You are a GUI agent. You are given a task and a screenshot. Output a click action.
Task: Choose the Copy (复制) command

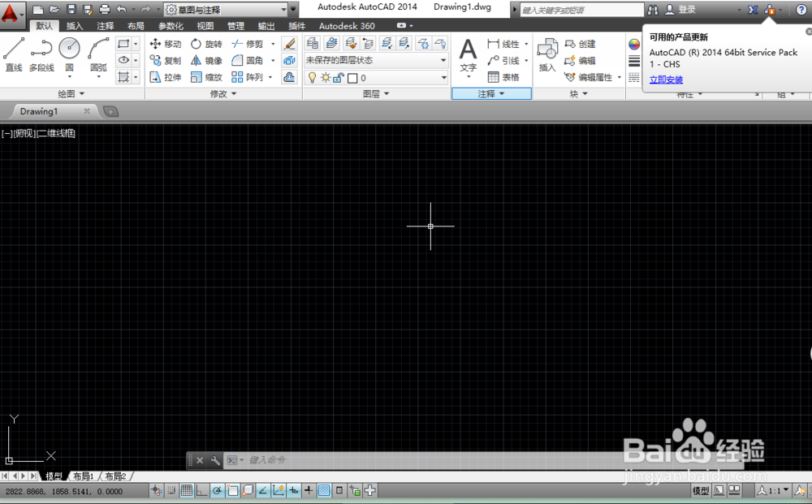(x=166, y=61)
